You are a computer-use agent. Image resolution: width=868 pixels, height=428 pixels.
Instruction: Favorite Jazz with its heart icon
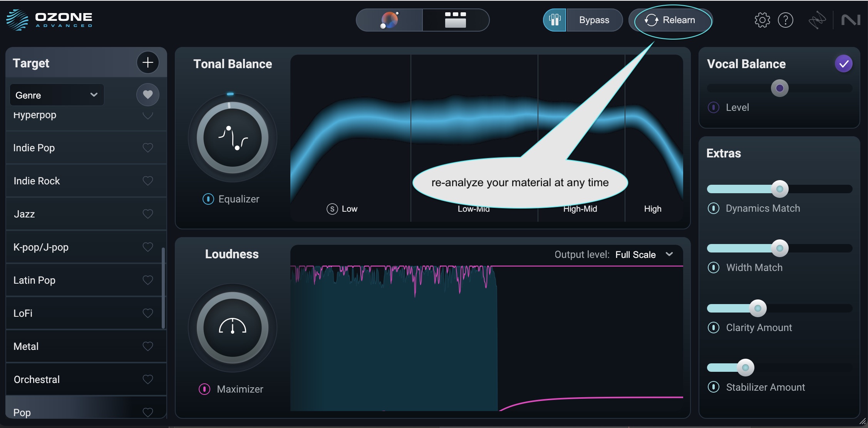148,214
